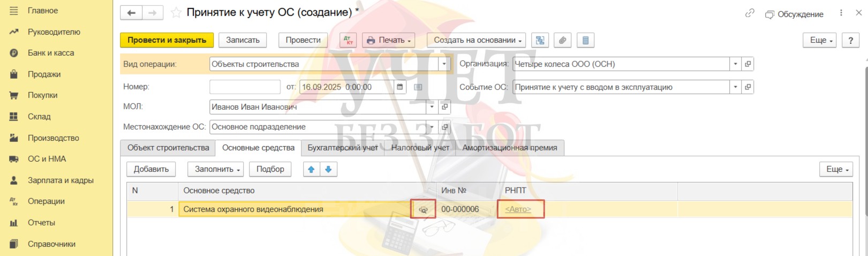Click Провести и закрыть button
This screenshot has height=256, width=868.
[167, 40]
